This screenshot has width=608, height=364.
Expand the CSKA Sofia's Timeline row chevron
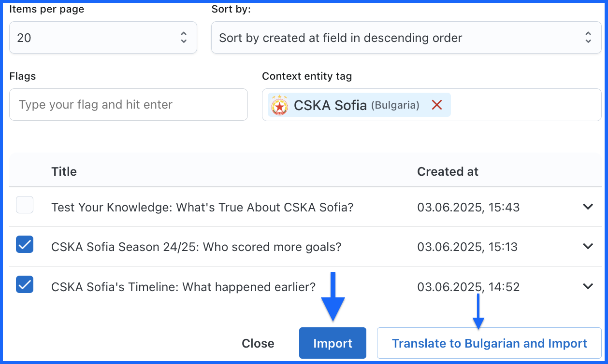(x=588, y=286)
